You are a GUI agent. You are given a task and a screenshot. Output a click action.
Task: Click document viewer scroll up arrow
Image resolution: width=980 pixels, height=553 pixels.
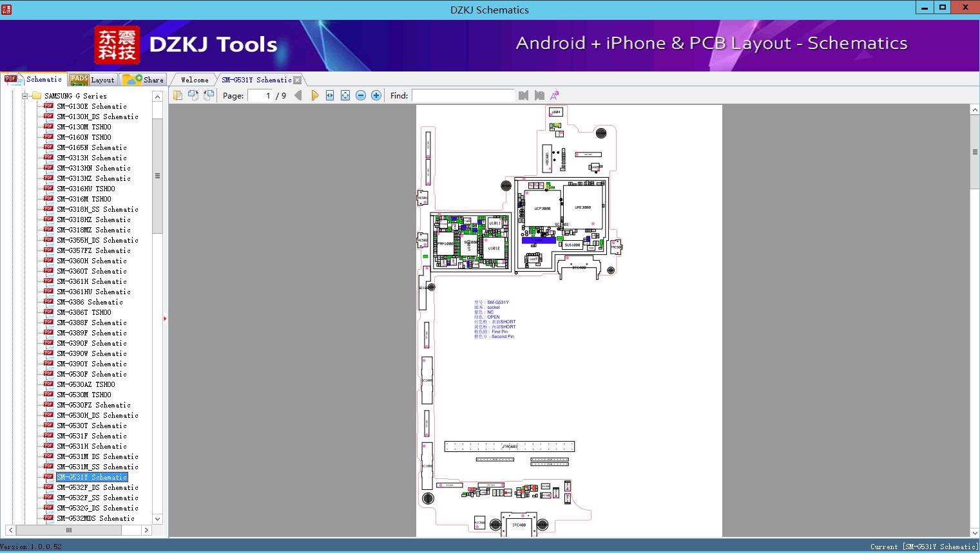[975, 110]
